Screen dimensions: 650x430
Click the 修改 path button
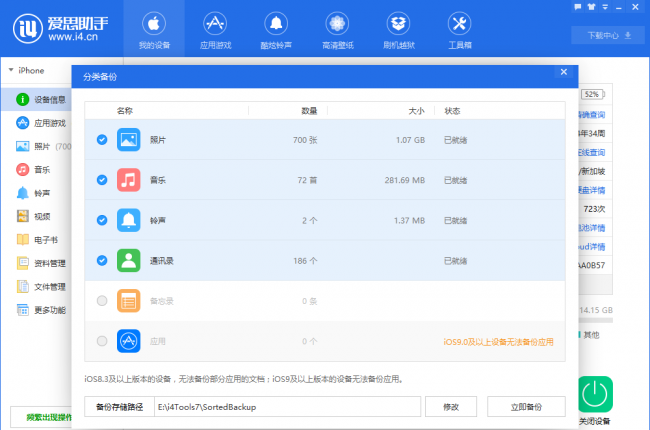451,407
